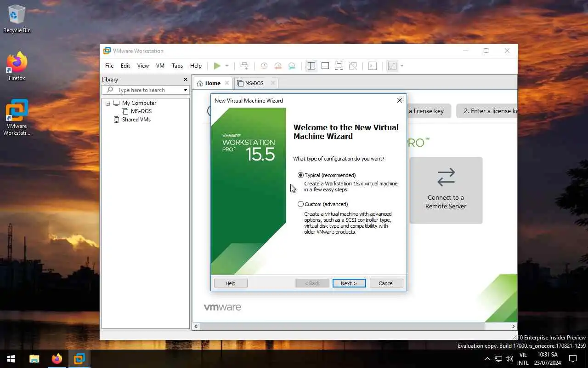Click the horizontal scrollbar right arrow
The height and width of the screenshot is (368, 588).
coord(514,326)
